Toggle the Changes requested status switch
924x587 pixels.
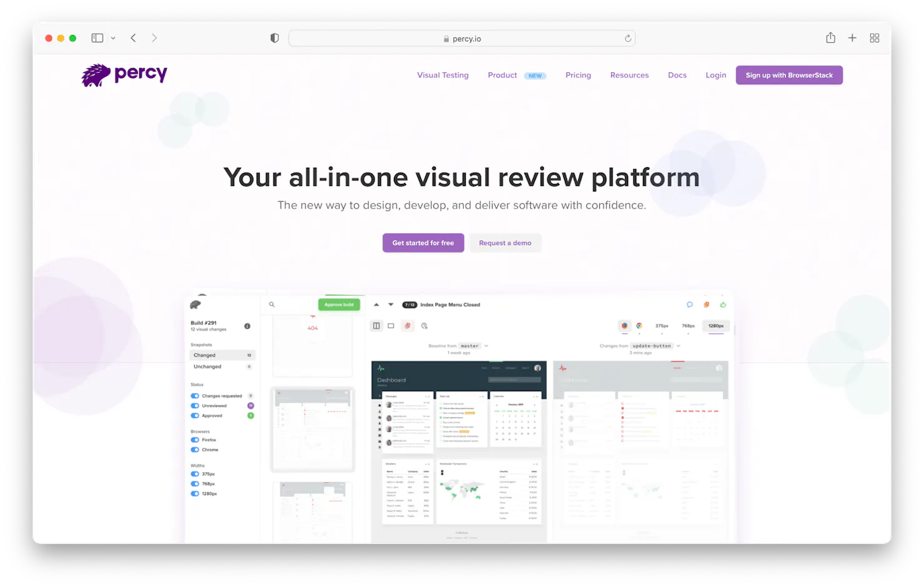click(x=195, y=396)
